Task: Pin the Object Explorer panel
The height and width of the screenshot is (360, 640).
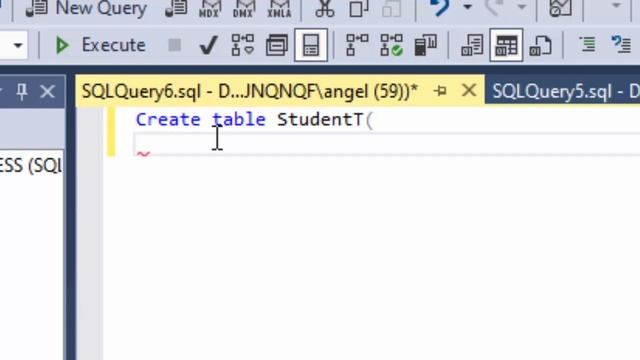Action: pos(22,91)
